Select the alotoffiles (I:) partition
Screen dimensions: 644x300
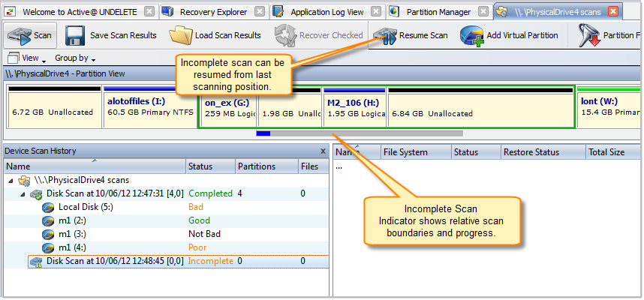click(x=150, y=106)
